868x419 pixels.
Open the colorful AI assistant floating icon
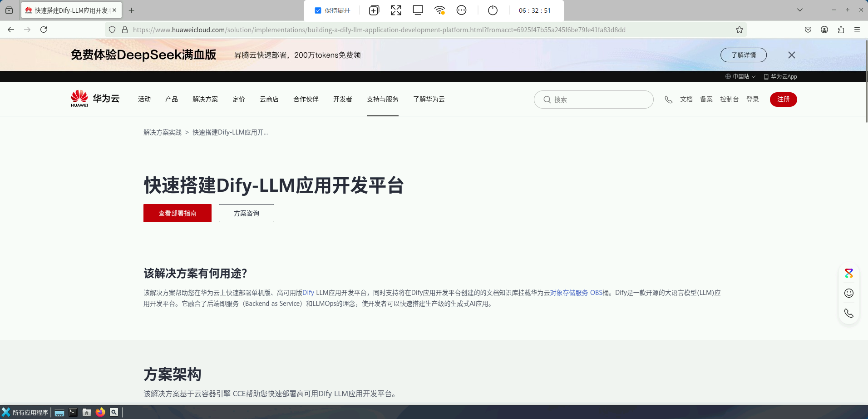(849, 273)
